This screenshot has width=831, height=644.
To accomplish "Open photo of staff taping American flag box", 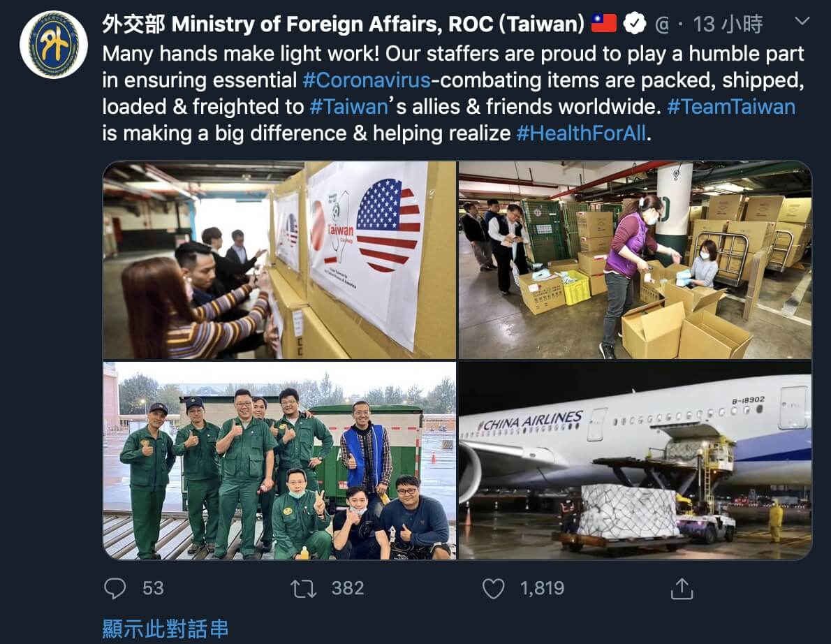I will coord(279,260).
